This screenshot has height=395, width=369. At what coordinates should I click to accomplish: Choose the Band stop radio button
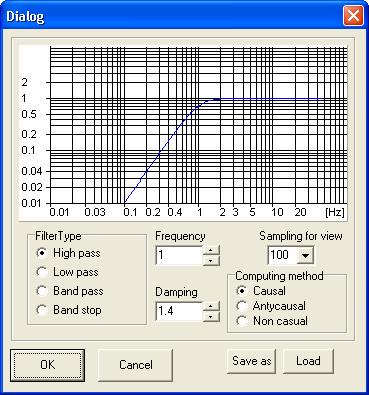(x=69, y=310)
